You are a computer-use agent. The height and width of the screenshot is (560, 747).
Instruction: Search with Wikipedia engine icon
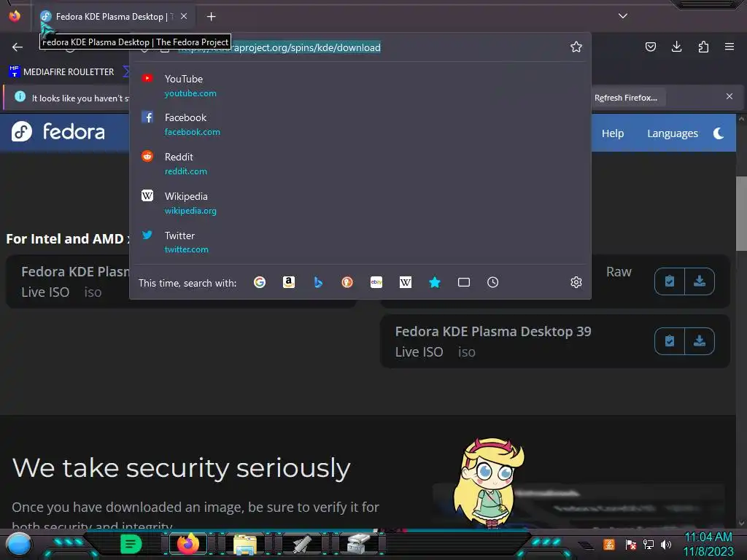[406, 282]
